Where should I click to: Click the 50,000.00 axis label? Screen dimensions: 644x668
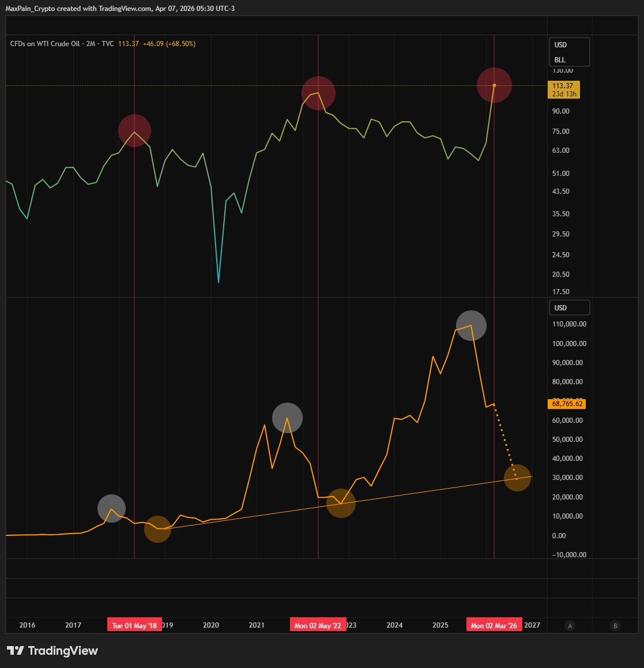pyautogui.click(x=568, y=439)
